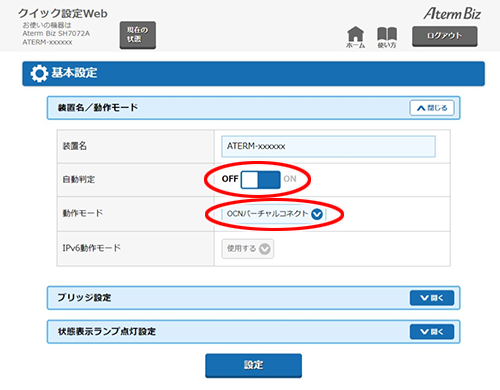Click the 現在の状態 button

138,35
